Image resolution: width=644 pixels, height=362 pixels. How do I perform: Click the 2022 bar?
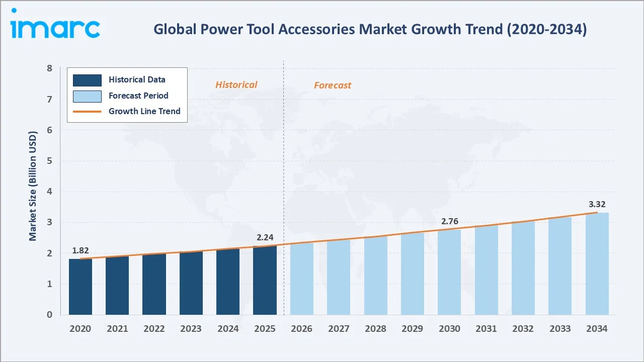[x=154, y=284]
